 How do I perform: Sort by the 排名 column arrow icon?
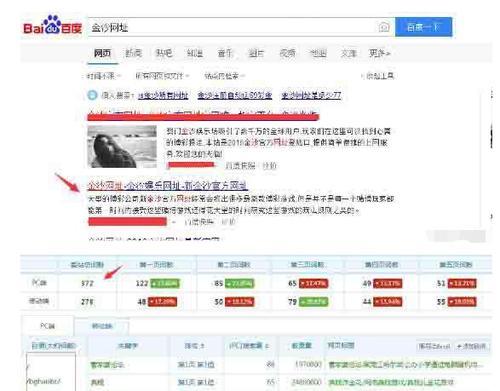tap(203, 346)
